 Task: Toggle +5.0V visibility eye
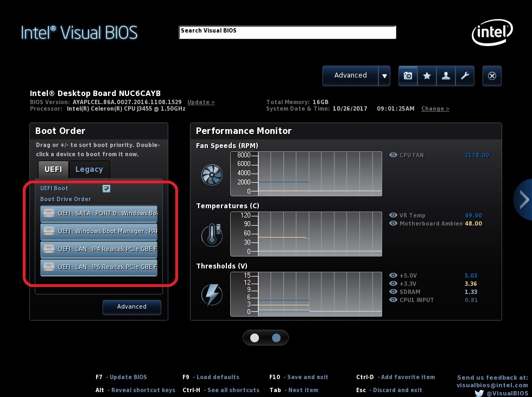tap(393, 276)
